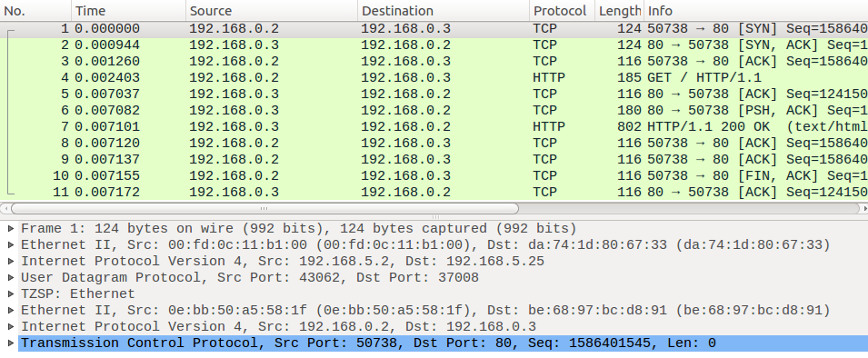Sort packets by the Time column

point(128,11)
